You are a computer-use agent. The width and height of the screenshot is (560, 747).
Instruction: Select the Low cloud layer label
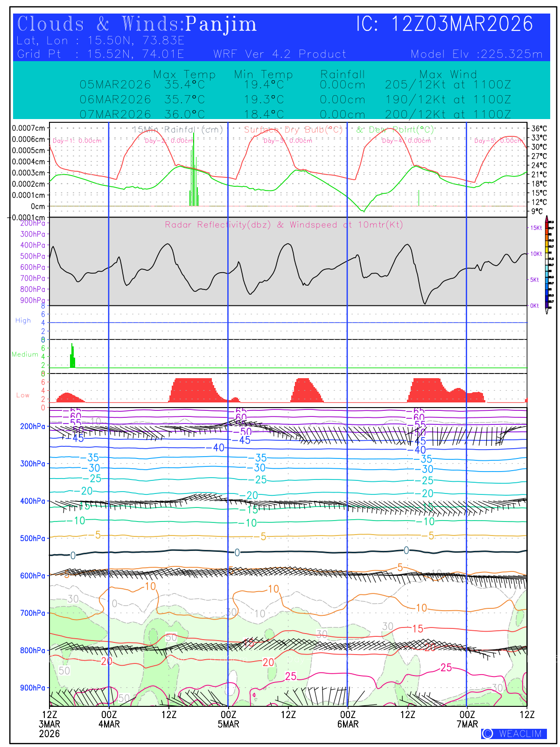point(23,395)
